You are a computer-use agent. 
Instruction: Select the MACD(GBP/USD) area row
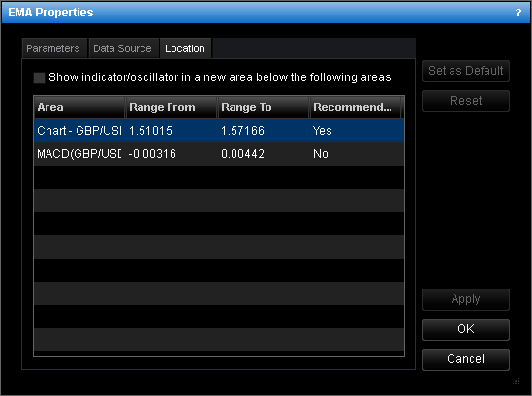click(219, 154)
